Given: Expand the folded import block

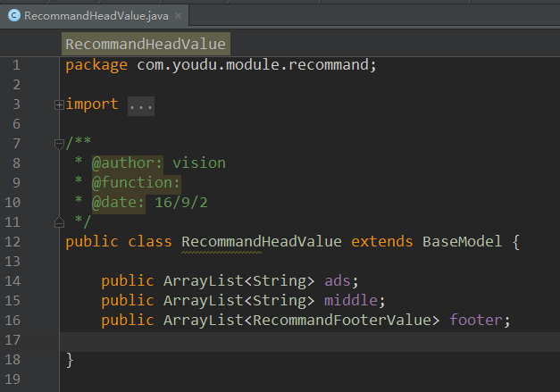Looking at the screenshot, I should pos(59,104).
